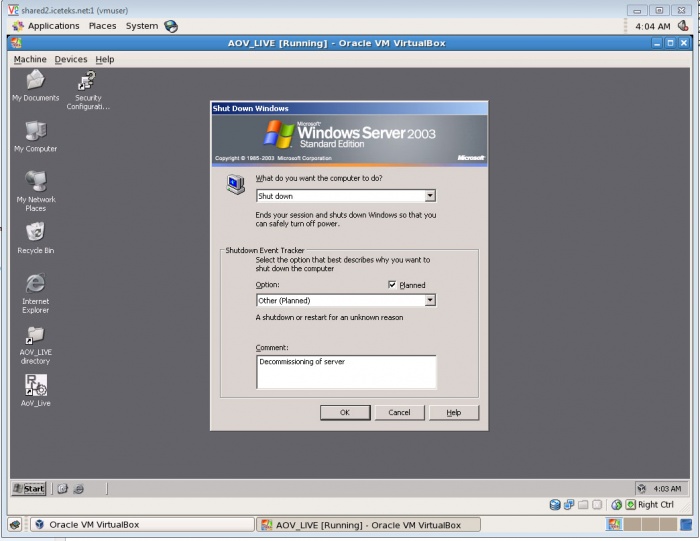Click Cancel in Shut Down dialog
700x541 pixels.
pyautogui.click(x=399, y=412)
